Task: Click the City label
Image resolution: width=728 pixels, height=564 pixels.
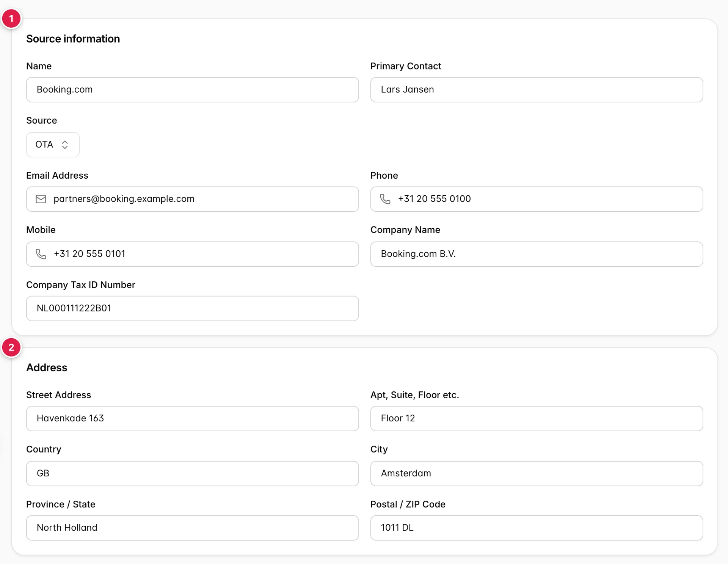Action: 379,449
